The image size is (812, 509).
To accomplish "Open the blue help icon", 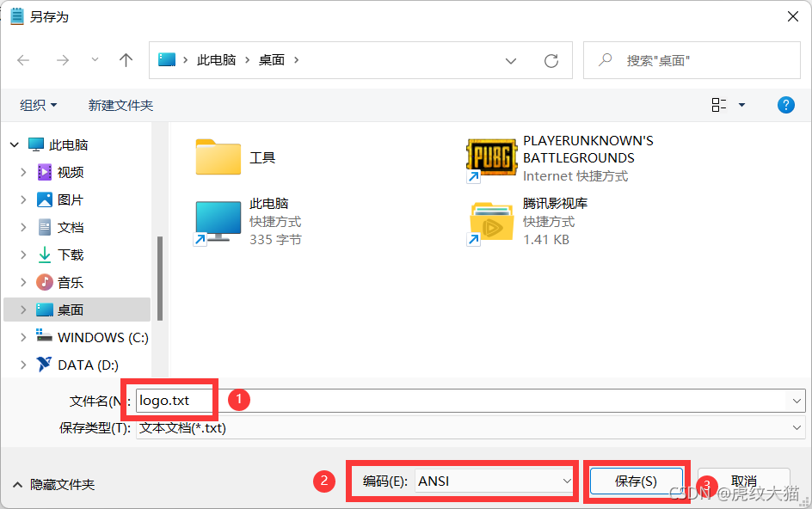I will click(x=786, y=105).
